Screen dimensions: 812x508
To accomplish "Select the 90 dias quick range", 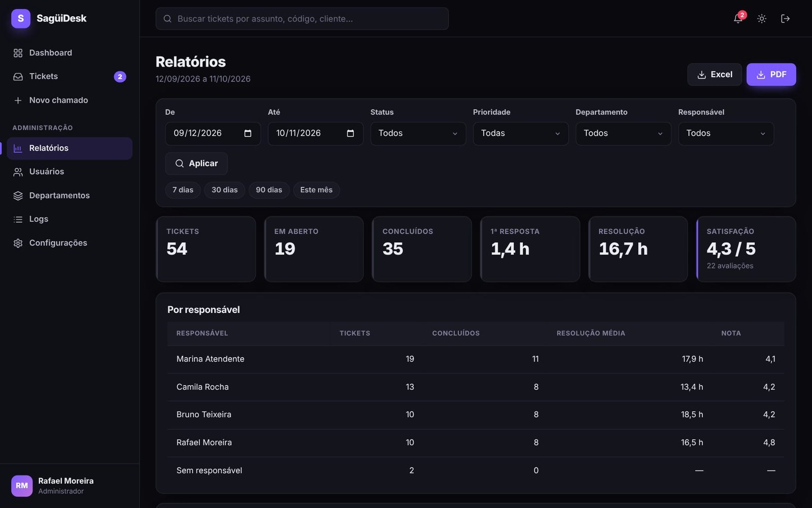I will click(269, 190).
